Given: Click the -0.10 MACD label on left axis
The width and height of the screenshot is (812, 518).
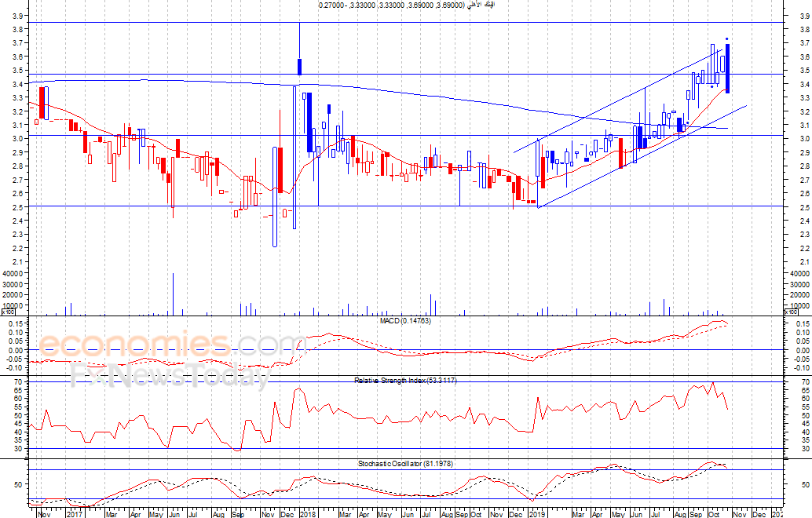Looking at the screenshot, I should pyautogui.click(x=16, y=368).
